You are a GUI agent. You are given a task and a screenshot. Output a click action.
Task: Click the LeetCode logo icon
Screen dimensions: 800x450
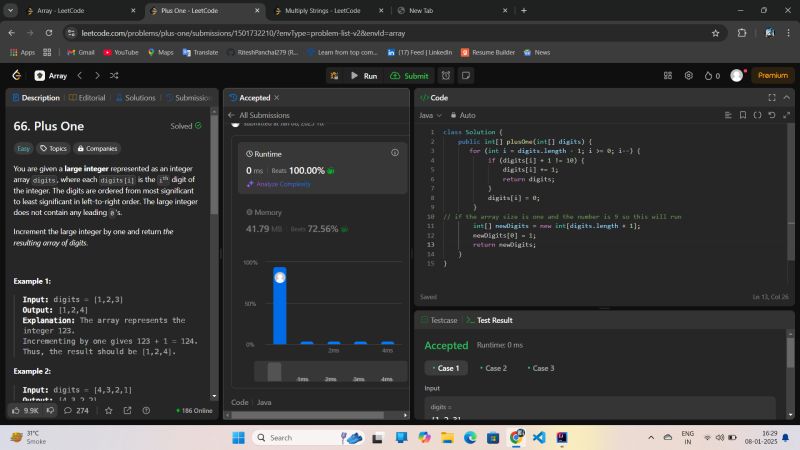(x=17, y=76)
